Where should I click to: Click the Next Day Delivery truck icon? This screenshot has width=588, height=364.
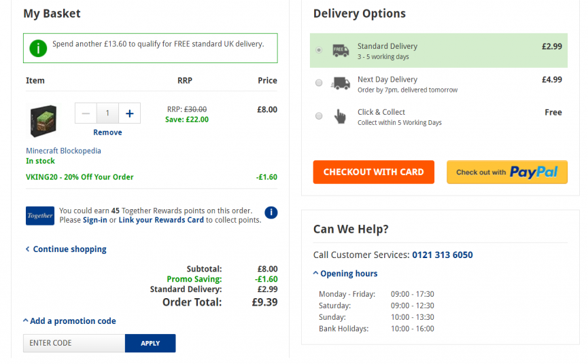tap(341, 83)
